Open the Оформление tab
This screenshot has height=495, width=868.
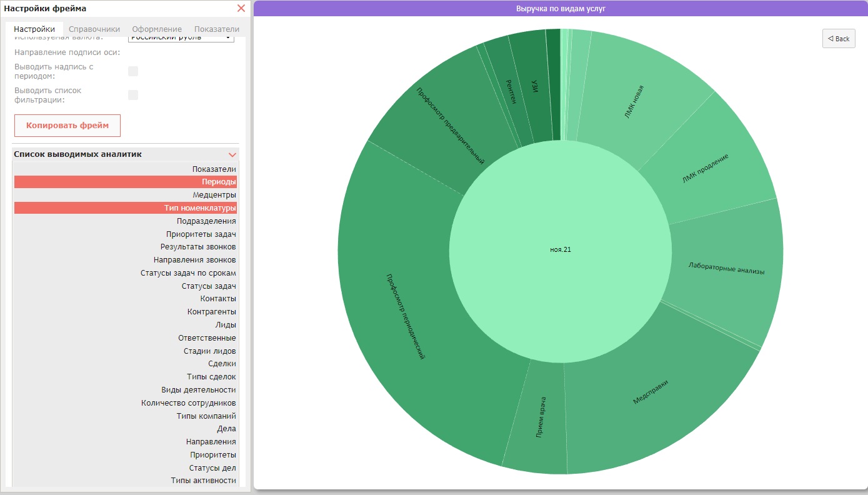point(157,29)
